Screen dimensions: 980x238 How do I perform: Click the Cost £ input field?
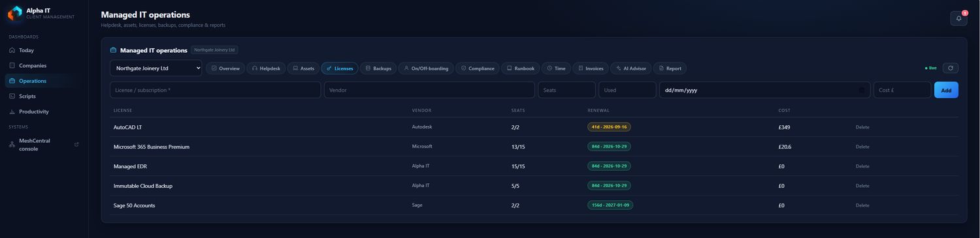[902, 90]
